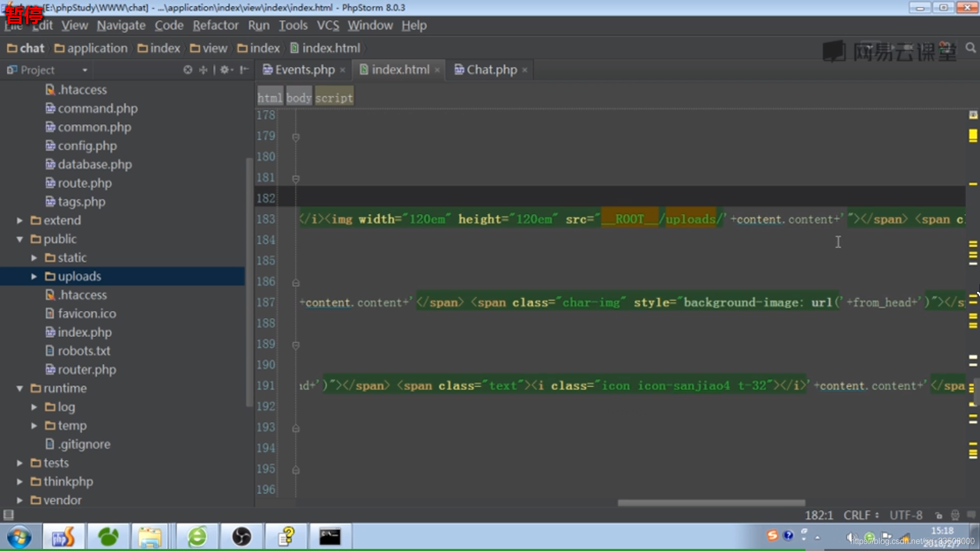Click the index.html breadcrumb in navigation bar
The width and height of the screenshot is (980, 551).
pos(325,48)
